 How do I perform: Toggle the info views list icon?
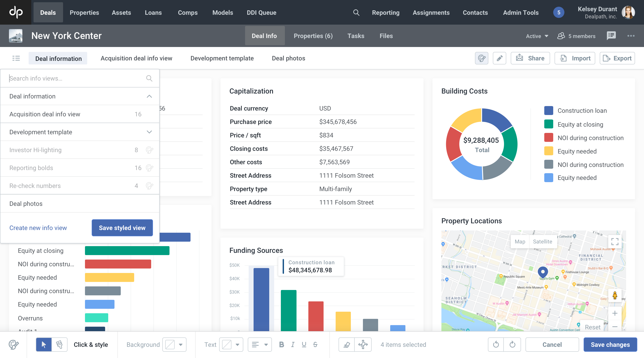(16, 58)
